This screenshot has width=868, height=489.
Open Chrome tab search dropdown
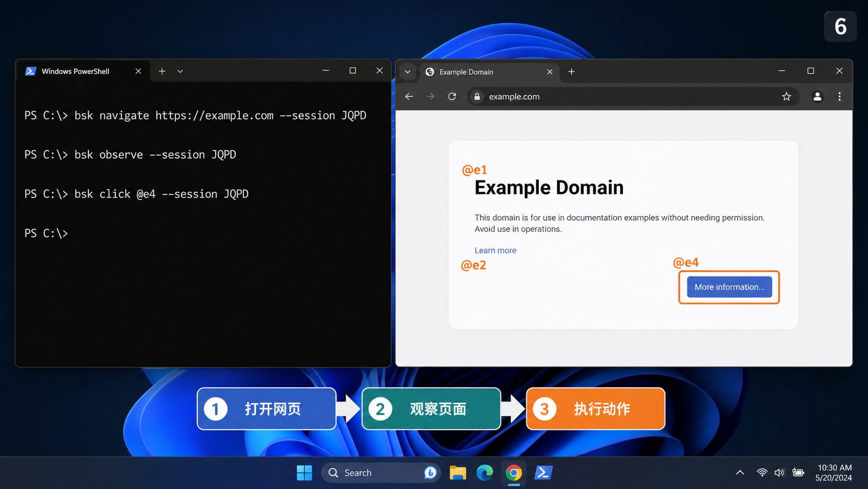coord(408,72)
